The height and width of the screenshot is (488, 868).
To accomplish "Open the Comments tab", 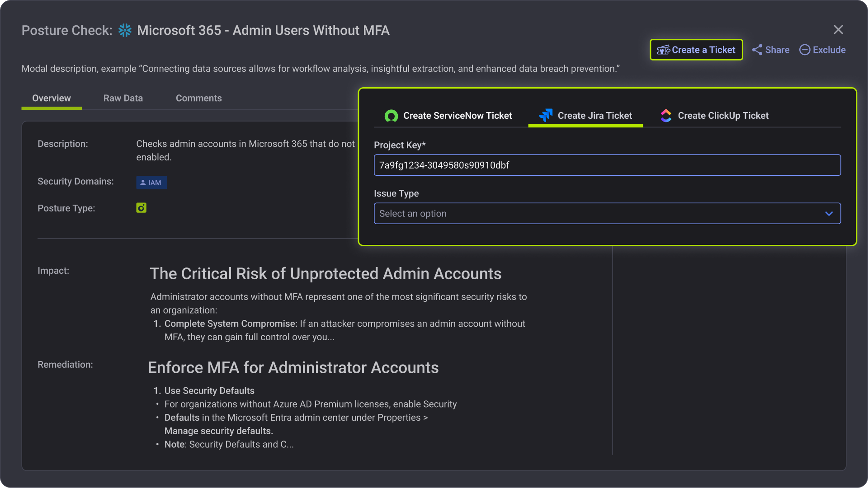I will (199, 98).
